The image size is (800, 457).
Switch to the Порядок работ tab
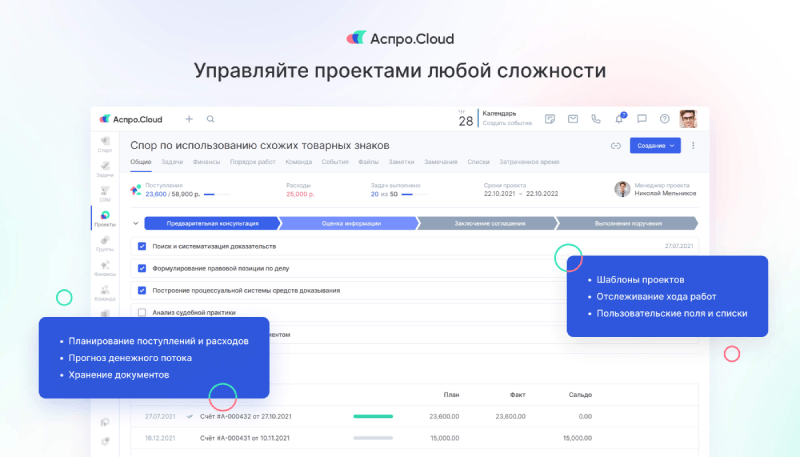(253, 162)
